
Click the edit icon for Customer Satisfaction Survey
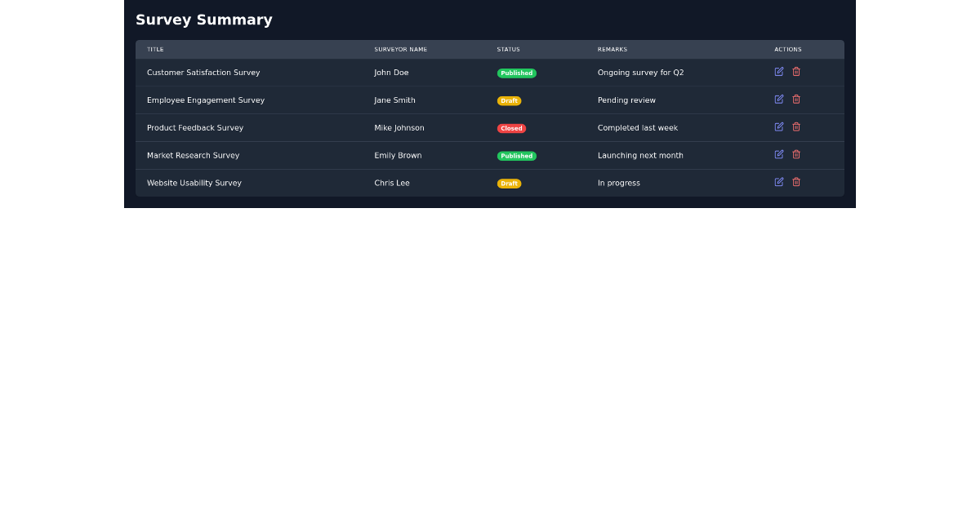point(779,72)
